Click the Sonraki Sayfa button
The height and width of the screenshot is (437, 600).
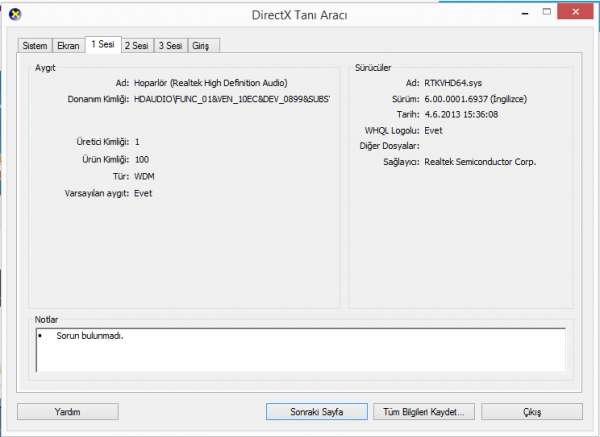tap(317, 412)
